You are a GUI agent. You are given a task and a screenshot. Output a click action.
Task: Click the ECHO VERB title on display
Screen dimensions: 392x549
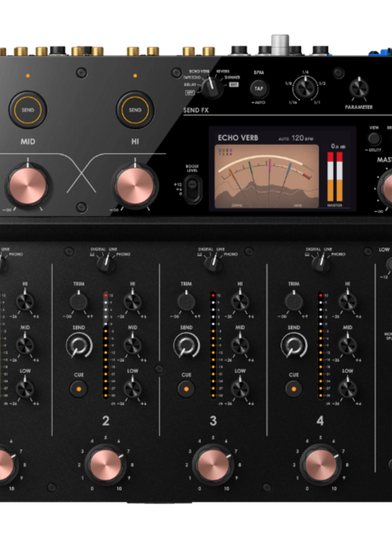coord(238,138)
